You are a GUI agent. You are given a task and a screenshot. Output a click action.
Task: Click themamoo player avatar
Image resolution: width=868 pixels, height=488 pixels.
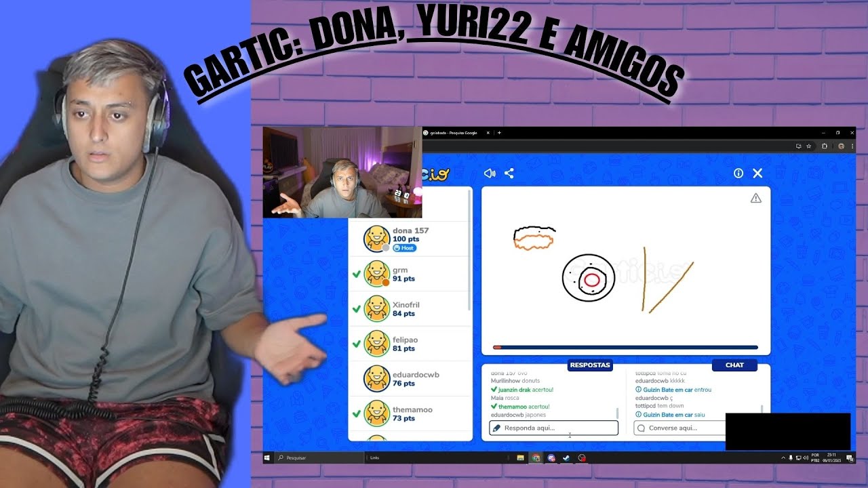376,413
